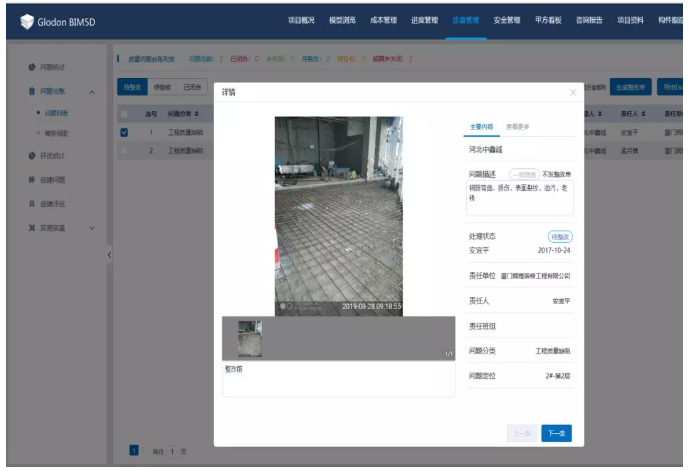Toggle the select-all checkbox in table header
The height and width of the screenshot is (471, 689).
pyautogui.click(x=124, y=115)
